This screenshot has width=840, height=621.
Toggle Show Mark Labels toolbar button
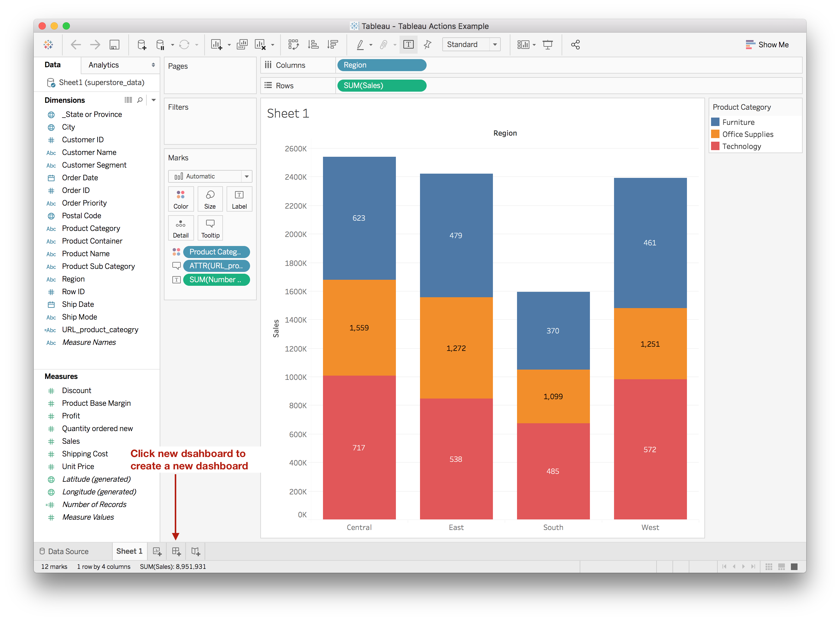408,45
